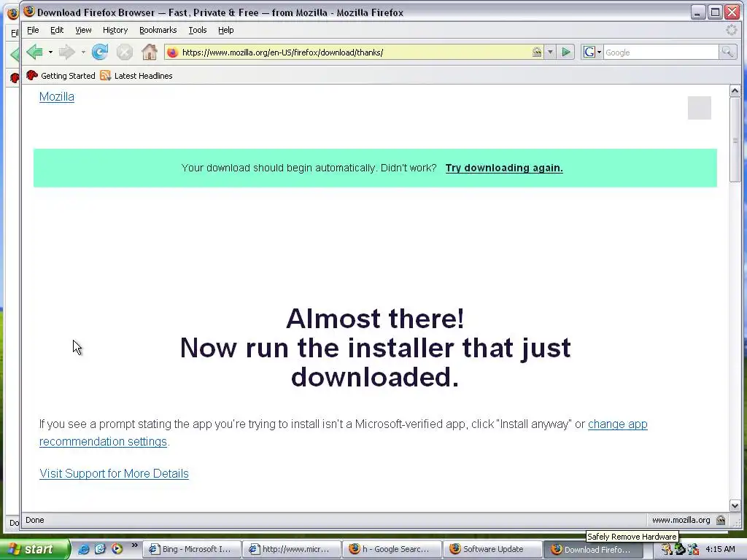Expand the address bar history dropdown

pos(550,52)
